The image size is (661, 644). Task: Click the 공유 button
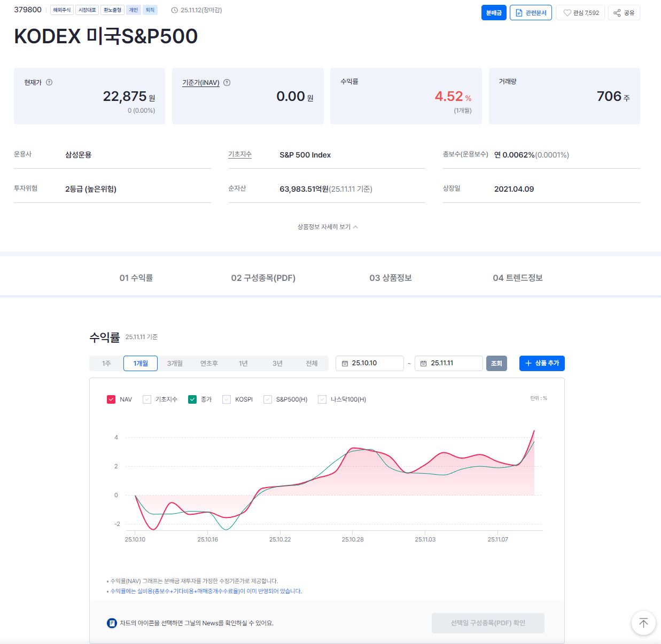click(x=624, y=13)
